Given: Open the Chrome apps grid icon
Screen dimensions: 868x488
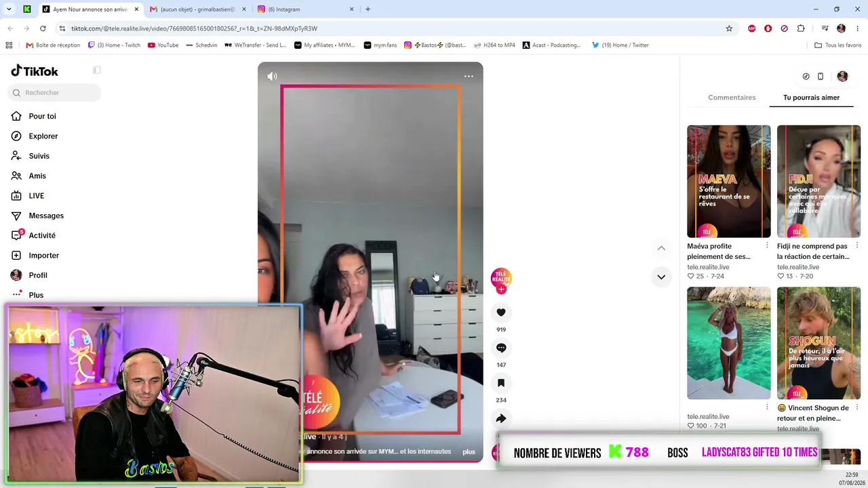Looking at the screenshot, I should [x=9, y=45].
